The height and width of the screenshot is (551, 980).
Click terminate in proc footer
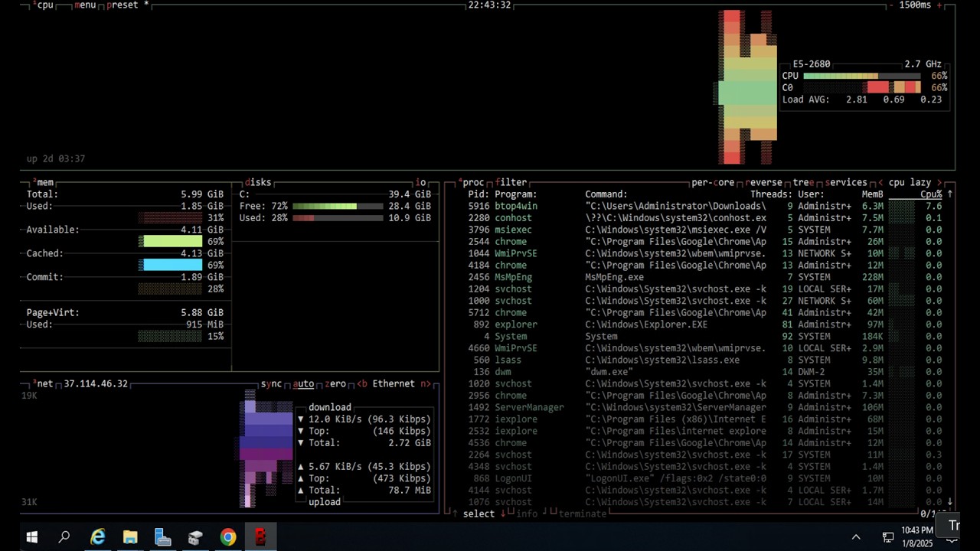pos(583,514)
